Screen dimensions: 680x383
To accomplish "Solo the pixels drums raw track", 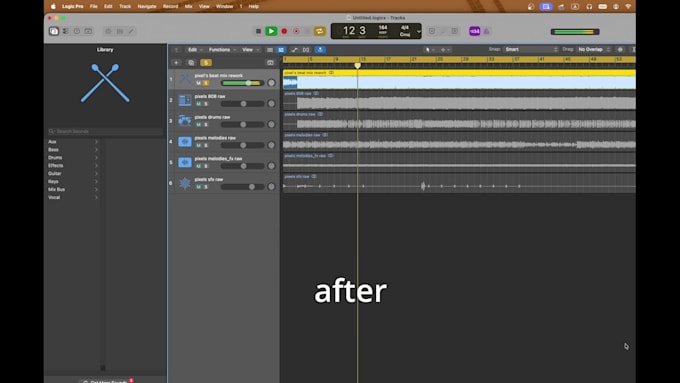I will [206, 124].
